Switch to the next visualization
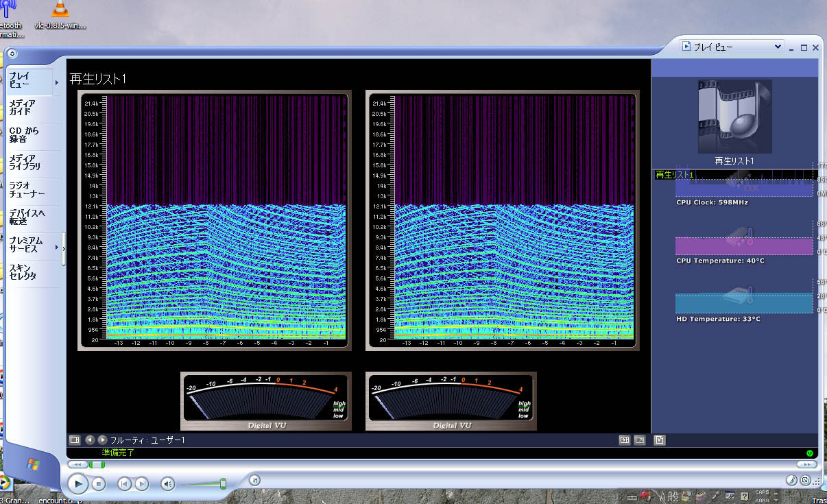The width and height of the screenshot is (827, 504). (x=102, y=440)
